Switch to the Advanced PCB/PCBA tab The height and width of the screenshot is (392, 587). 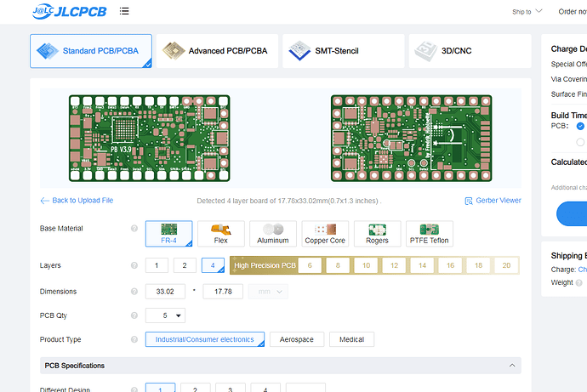(217, 51)
